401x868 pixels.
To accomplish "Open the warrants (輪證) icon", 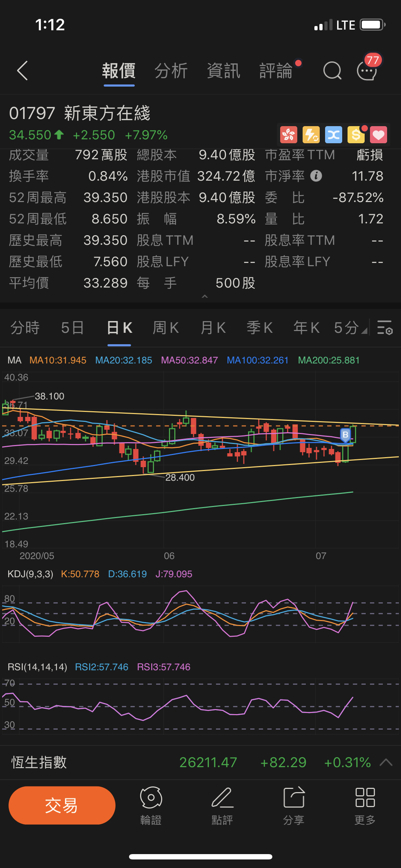I will coord(151,806).
